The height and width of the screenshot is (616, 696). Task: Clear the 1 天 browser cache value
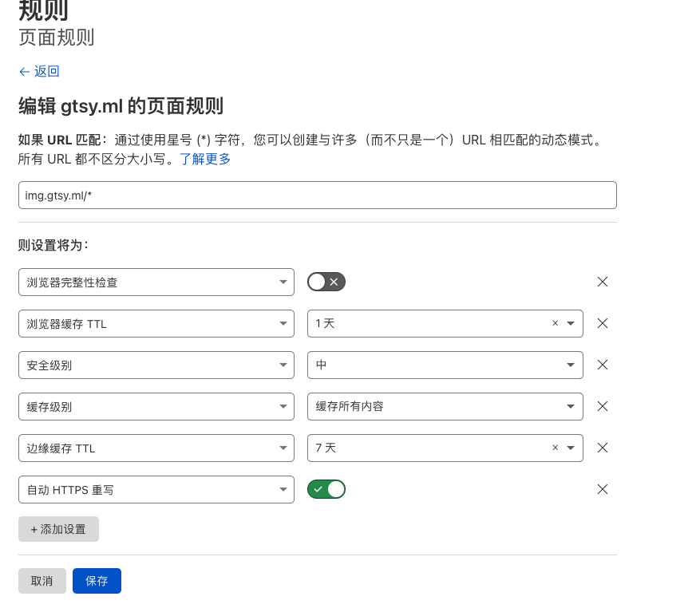555,323
